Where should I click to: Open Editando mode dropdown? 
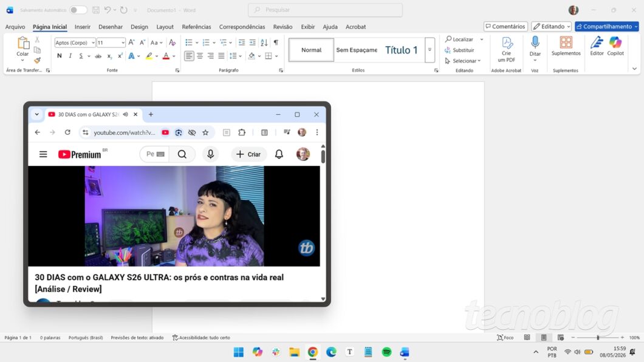551,26
